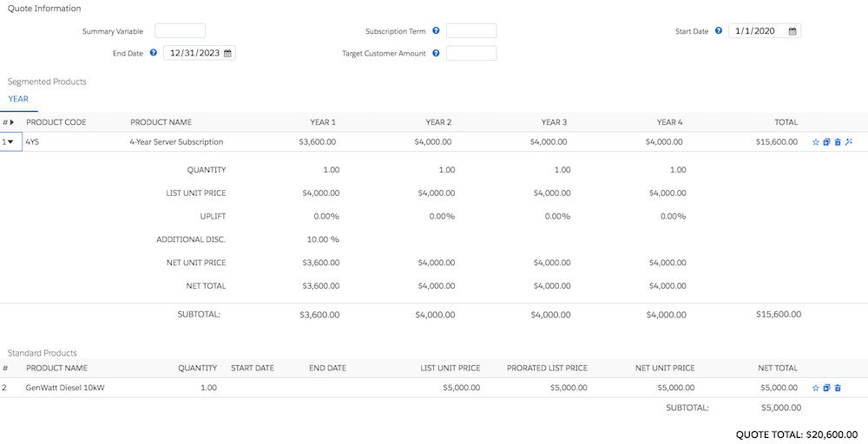Open the Start Date calendar picker
868x444 pixels.
[792, 31]
